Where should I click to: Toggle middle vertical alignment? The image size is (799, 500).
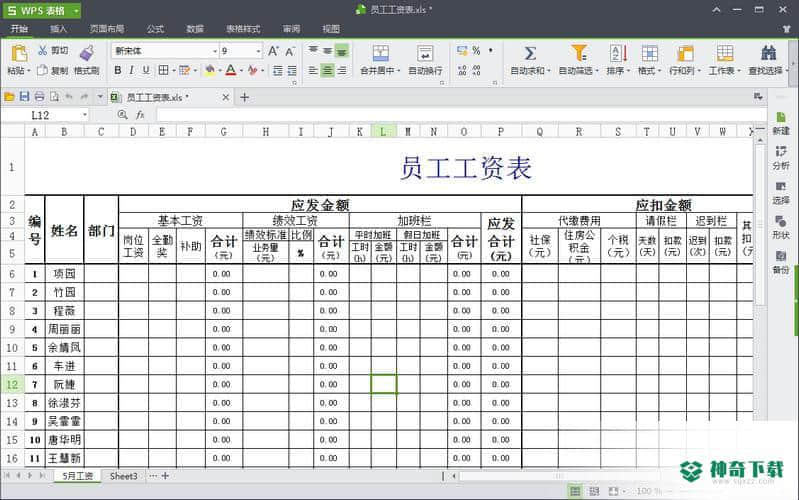click(x=328, y=50)
